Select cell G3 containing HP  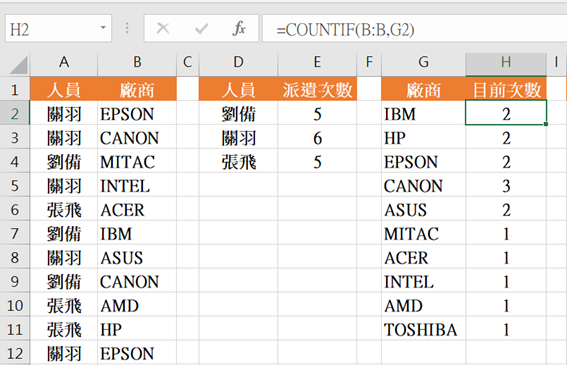tap(423, 138)
